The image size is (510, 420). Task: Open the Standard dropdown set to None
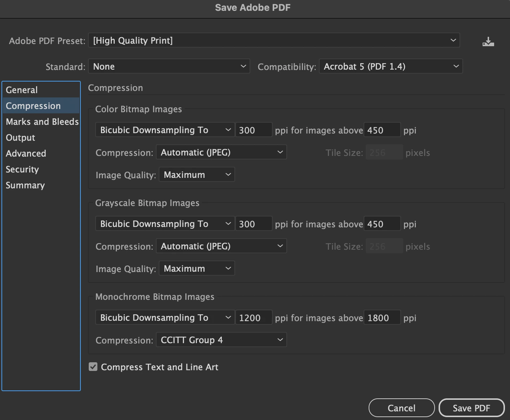[x=169, y=66]
